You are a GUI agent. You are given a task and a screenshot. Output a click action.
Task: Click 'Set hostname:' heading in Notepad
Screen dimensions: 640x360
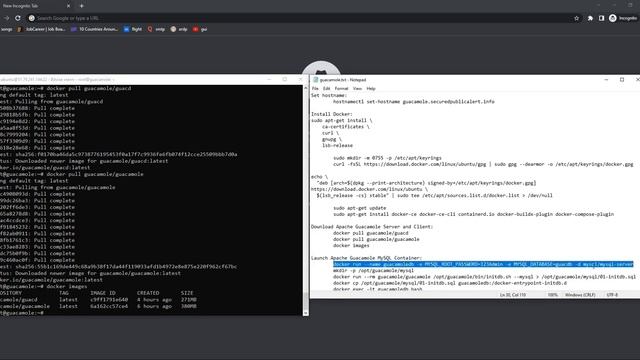point(329,95)
